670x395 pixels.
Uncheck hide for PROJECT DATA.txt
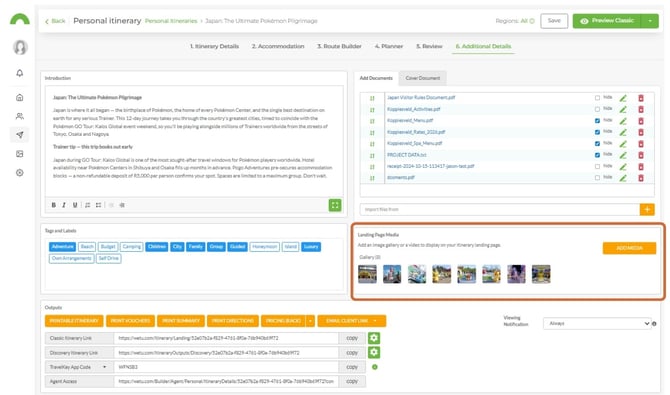click(x=597, y=155)
